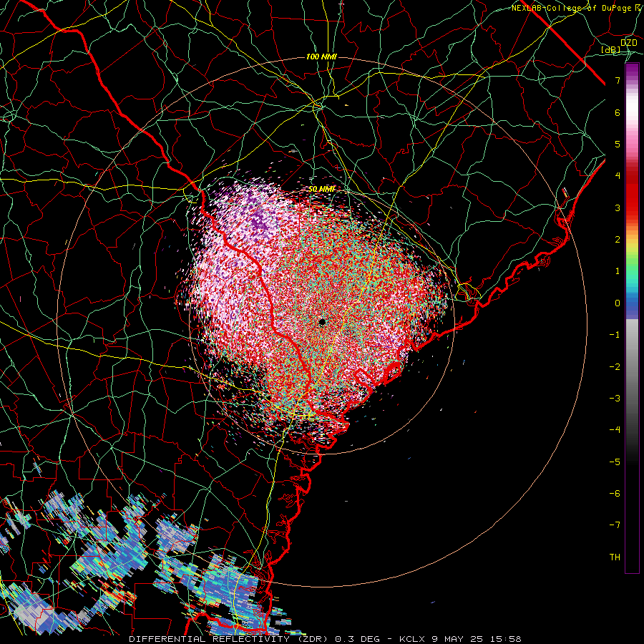Click the 50 NMI range ring label

click(x=321, y=190)
